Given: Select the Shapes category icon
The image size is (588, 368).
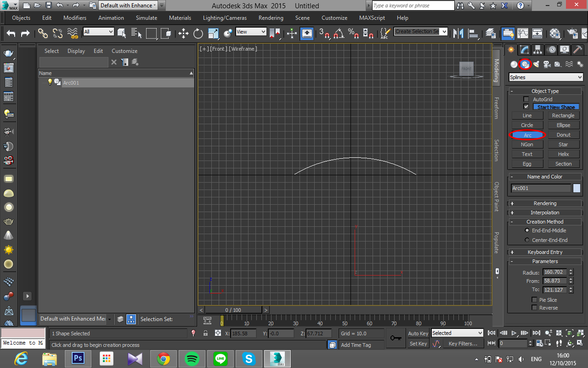Looking at the screenshot, I should tap(525, 64).
